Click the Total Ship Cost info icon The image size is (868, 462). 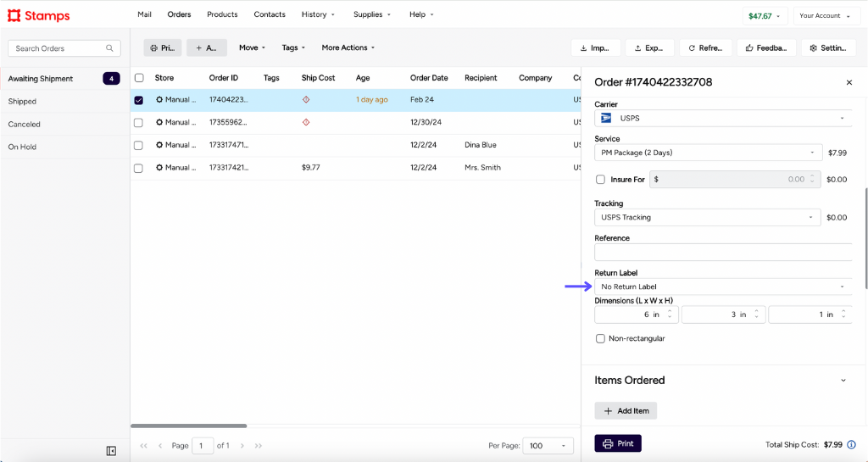[x=851, y=444]
